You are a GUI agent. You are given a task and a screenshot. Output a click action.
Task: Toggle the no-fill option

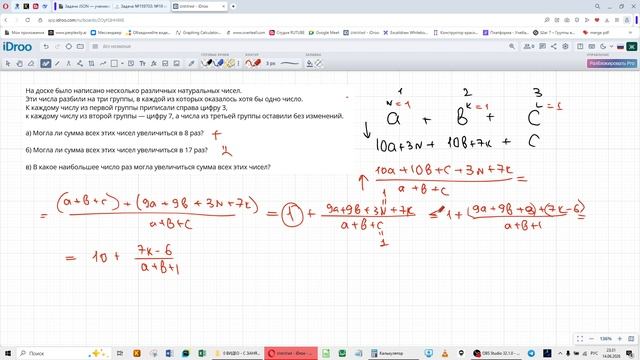click(318, 63)
